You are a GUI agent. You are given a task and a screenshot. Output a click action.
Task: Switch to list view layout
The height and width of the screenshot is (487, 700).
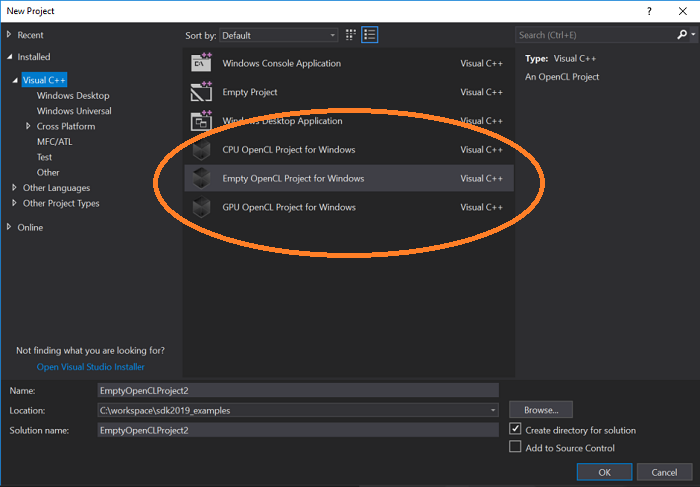(x=370, y=35)
